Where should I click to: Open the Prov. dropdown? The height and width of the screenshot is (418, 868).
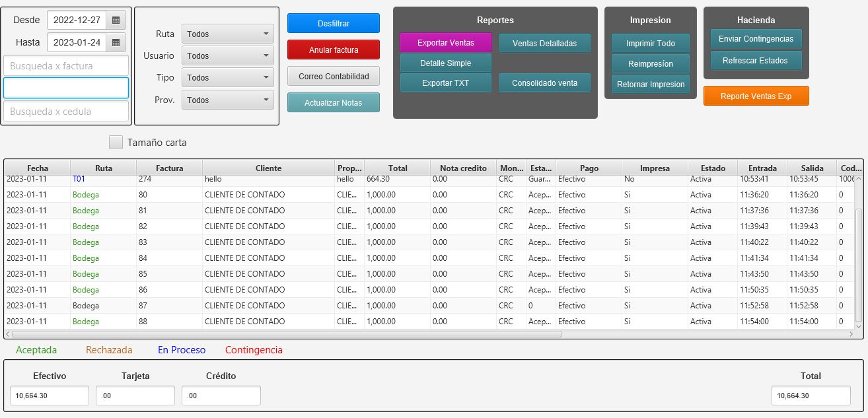[227, 100]
